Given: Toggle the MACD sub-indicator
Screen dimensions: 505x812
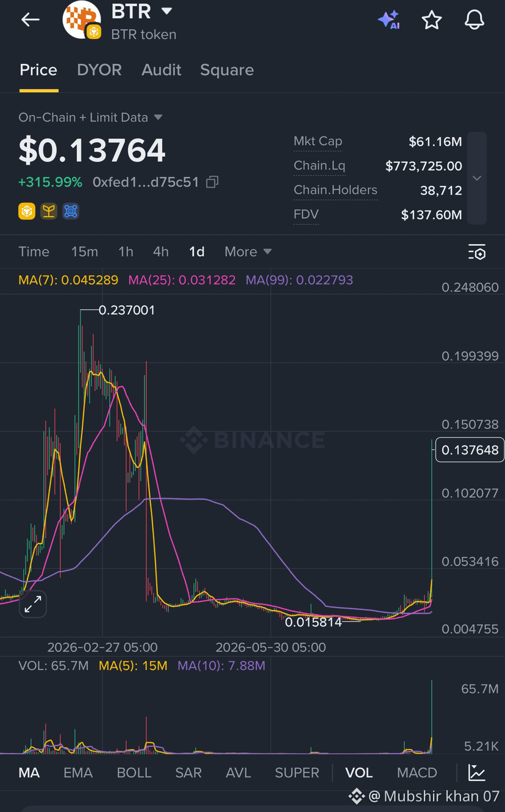Looking at the screenshot, I should pos(417,772).
